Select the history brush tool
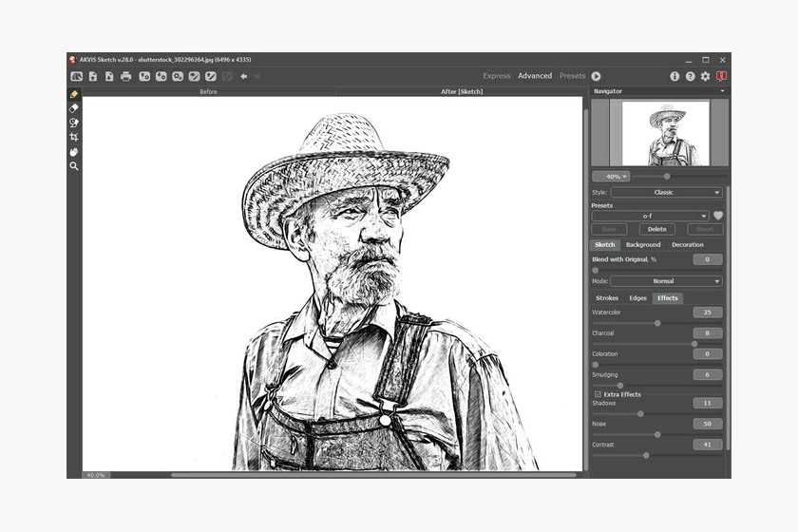This screenshot has height=532, width=798. tap(74, 123)
